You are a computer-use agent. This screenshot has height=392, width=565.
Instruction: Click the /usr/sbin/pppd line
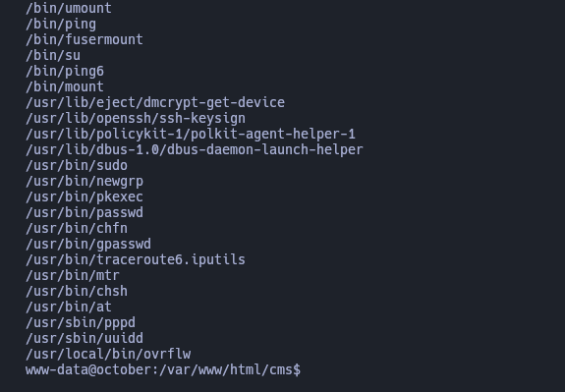tap(81, 323)
